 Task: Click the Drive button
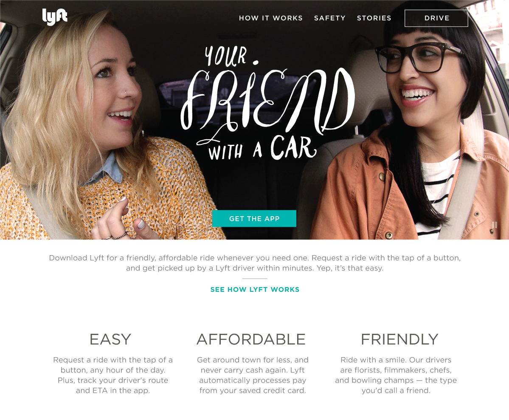coord(436,18)
